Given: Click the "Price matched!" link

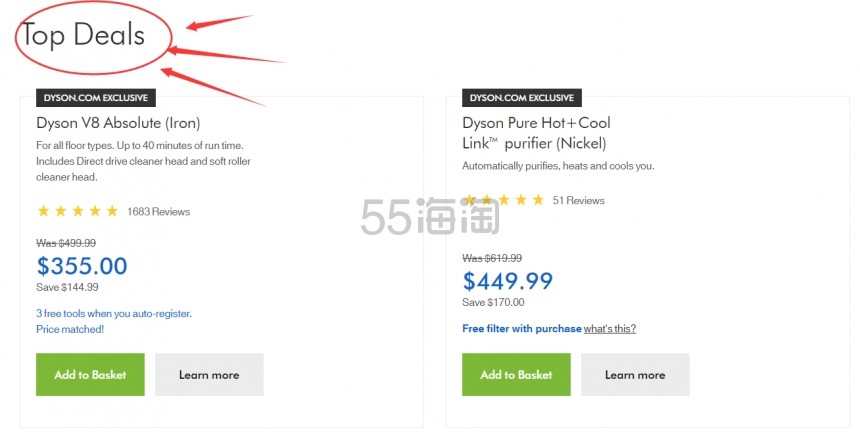Looking at the screenshot, I should 70,329.
